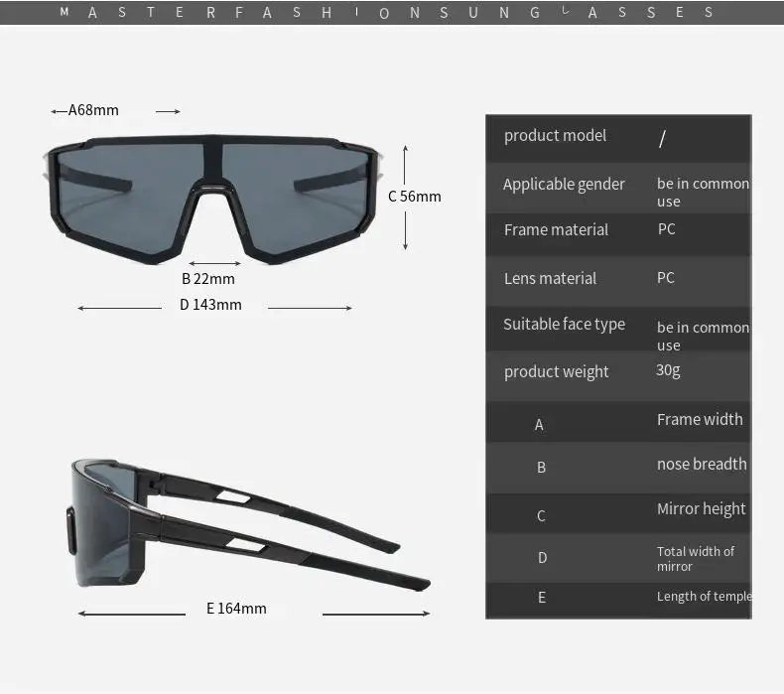784x694 pixels.
Task: Click the 'Frame width' description
Action: (700, 419)
